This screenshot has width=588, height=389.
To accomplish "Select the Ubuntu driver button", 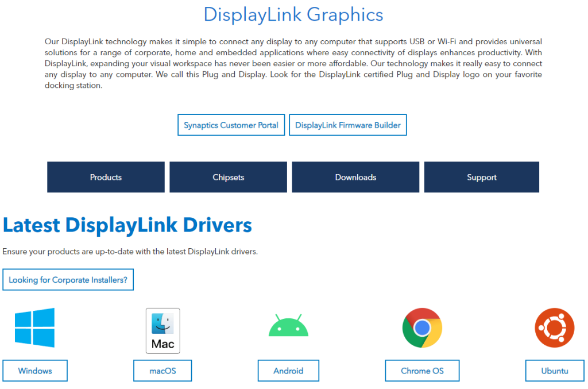I will [554, 371].
